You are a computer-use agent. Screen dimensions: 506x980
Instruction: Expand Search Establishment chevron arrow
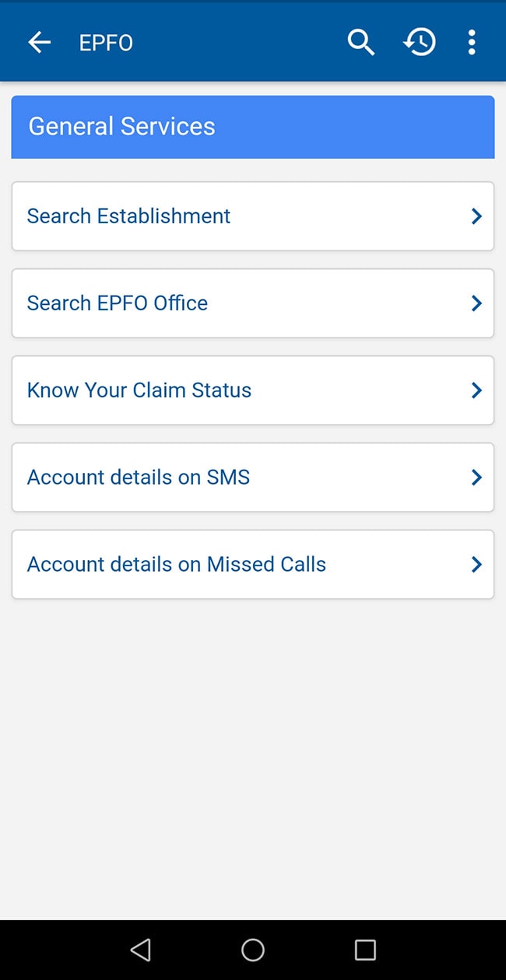476,216
